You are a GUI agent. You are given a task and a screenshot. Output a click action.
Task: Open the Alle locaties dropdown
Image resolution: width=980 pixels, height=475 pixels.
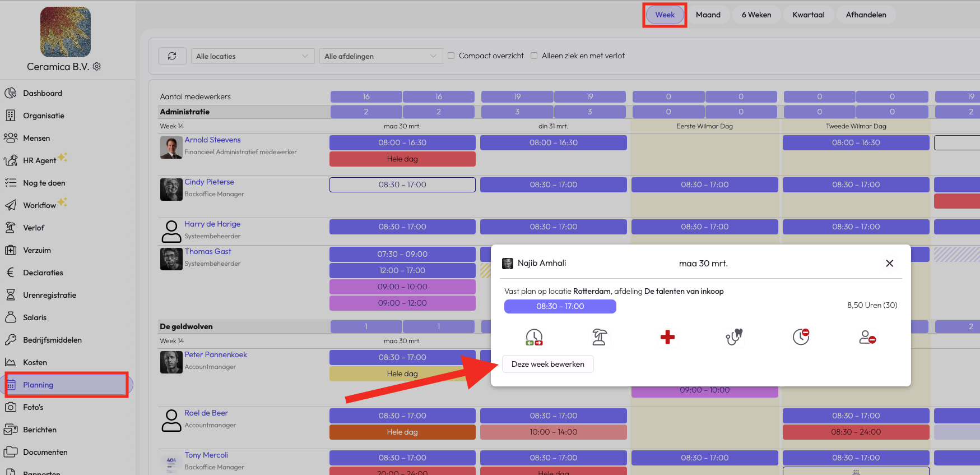(253, 56)
